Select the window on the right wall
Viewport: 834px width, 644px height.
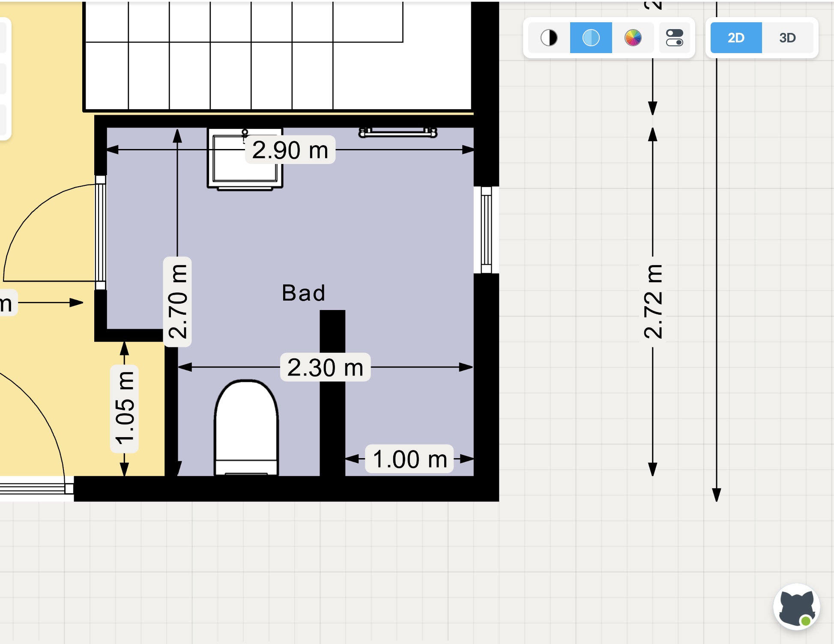pyautogui.click(x=486, y=230)
